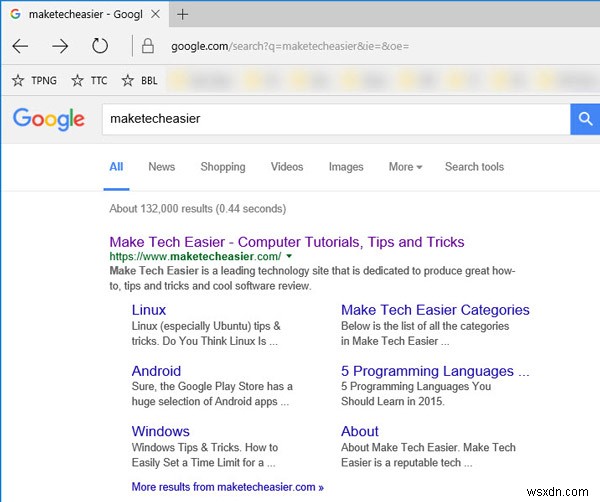Image resolution: width=600 pixels, height=502 pixels.
Task: Expand the More dropdown
Action: 405,167
